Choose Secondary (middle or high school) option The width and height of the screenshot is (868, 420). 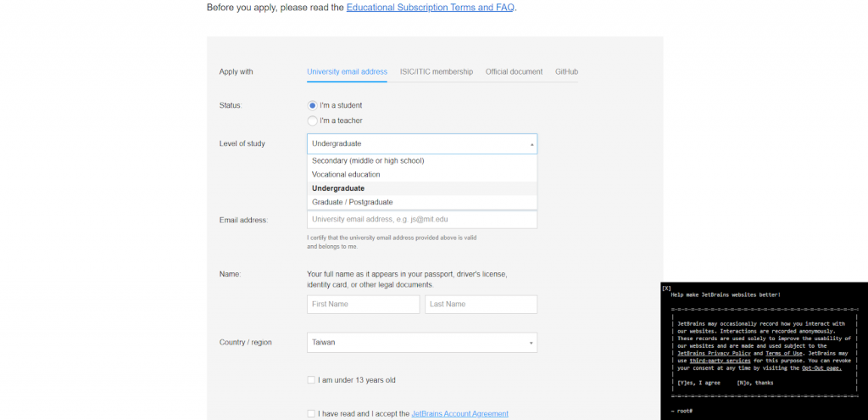[422, 160]
